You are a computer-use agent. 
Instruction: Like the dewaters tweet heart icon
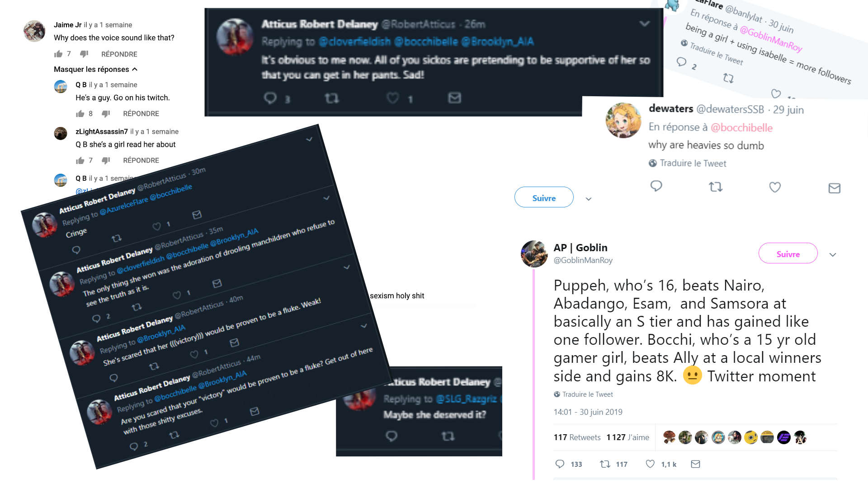pyautogui.click(x=775, y=187)
